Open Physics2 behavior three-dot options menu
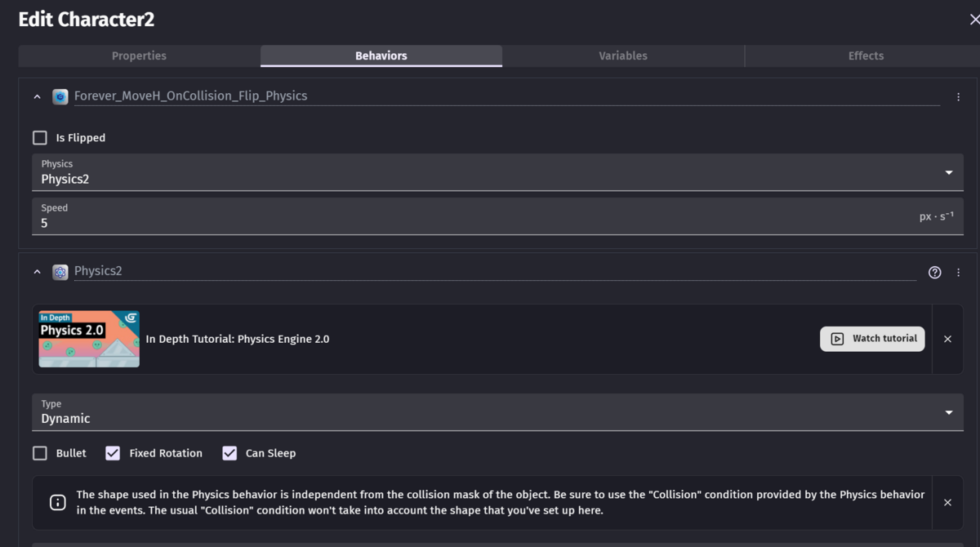The width and height of the screenshot is (980, 547). [x=958, y=273]
